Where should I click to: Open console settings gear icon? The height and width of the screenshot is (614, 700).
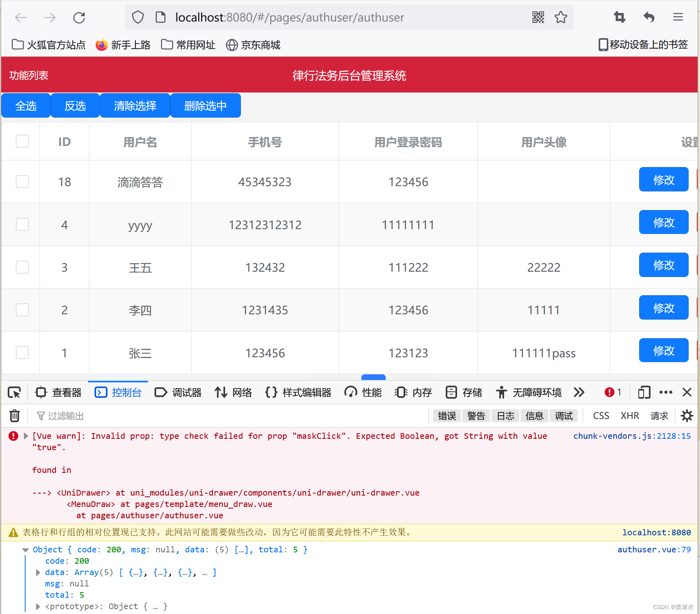coord(687,416)
